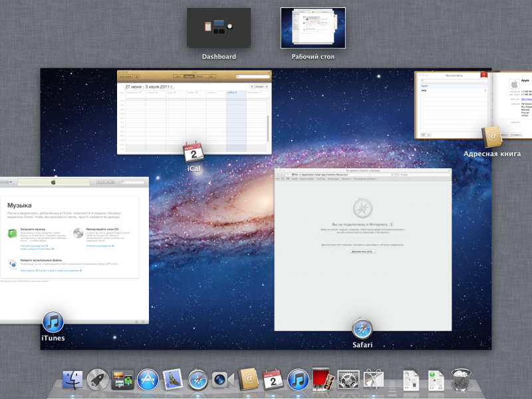Click the Календари button in iCal
Screen dimensions: 532x399
126,76
